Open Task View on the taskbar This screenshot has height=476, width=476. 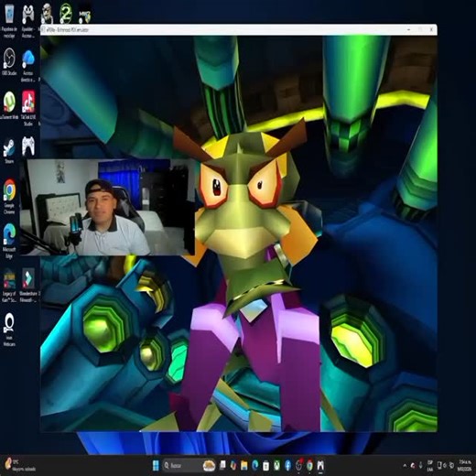click(x=222, y=466)
